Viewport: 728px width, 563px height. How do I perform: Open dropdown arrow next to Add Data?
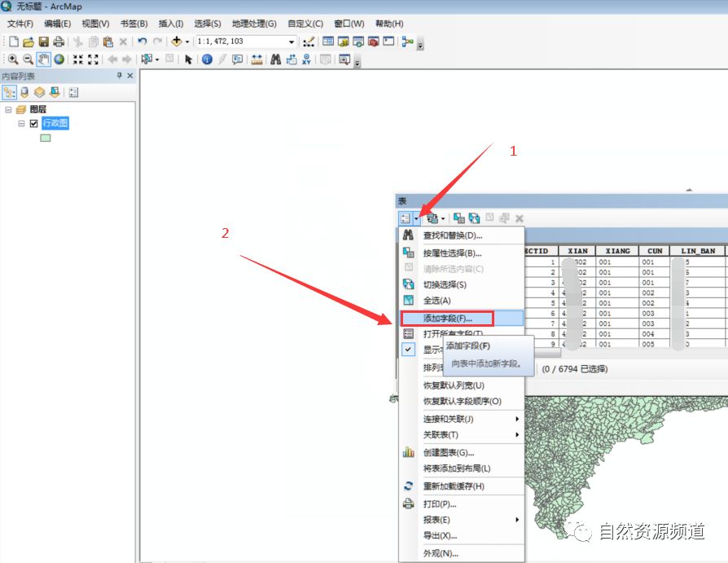(x=187, y=42)
